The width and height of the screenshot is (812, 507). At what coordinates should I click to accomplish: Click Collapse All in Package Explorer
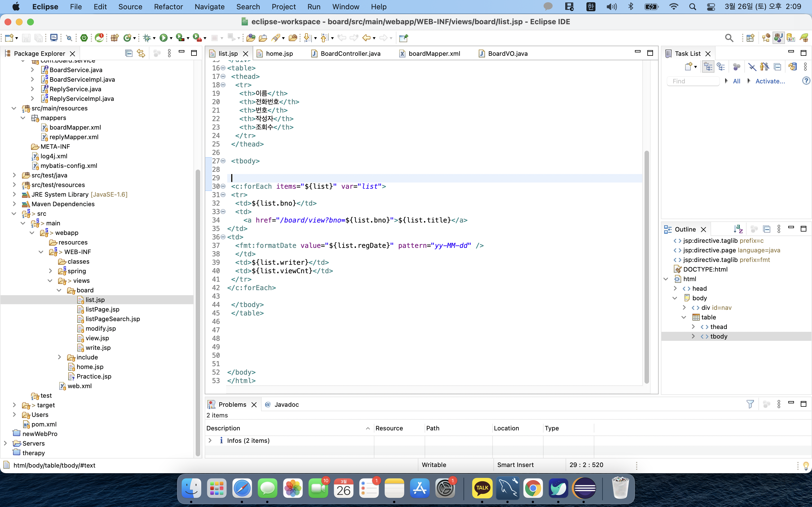129,53
